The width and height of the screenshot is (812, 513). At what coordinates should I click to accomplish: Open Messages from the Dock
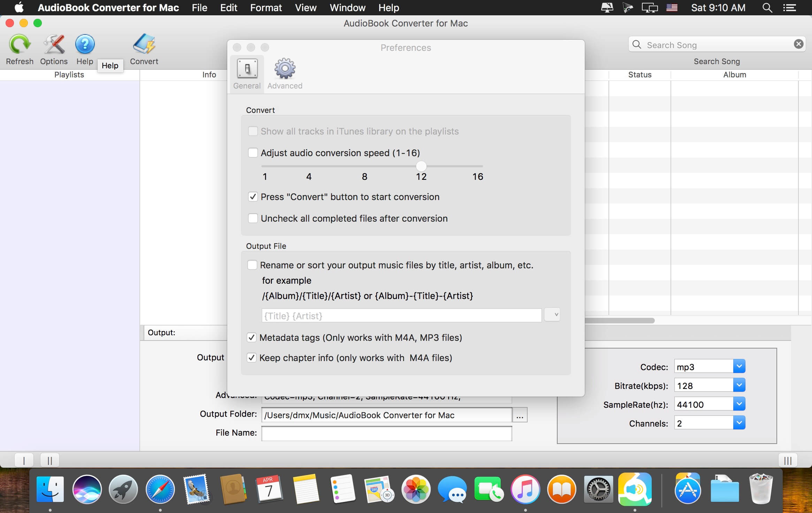point(452,489)
